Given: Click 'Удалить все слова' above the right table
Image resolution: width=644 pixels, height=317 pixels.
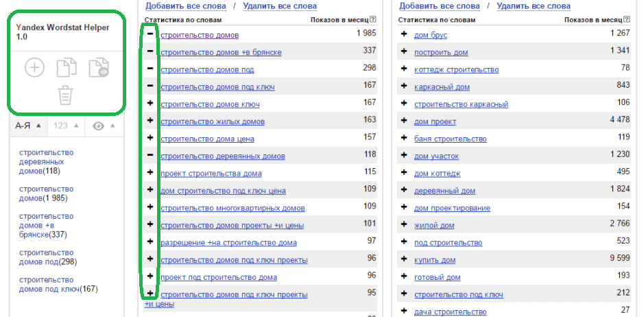Looking at the screenshot, I should (534, 5).
